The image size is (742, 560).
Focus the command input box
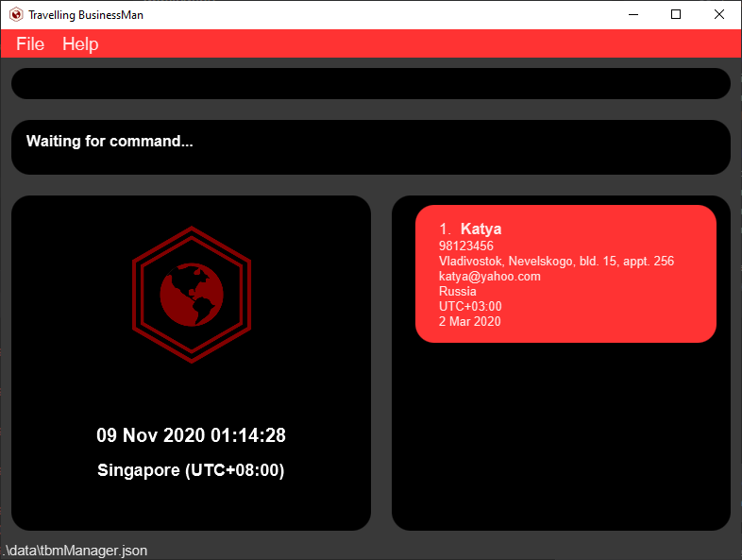tap(370, 84)
